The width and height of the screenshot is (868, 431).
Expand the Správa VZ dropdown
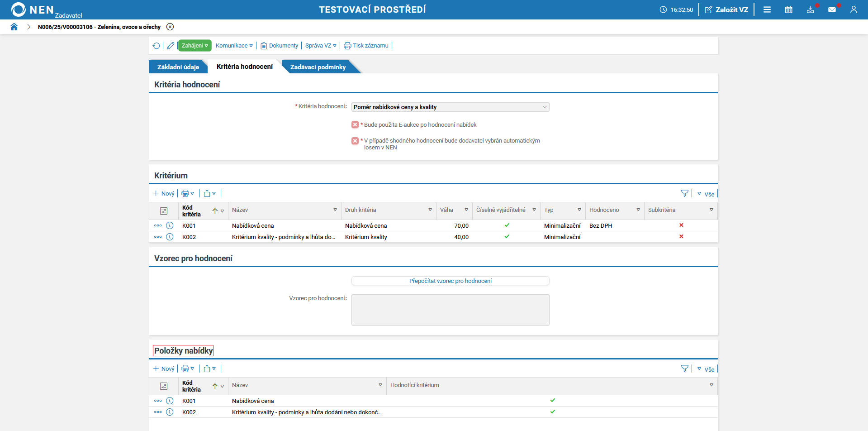tap(321, 46)
